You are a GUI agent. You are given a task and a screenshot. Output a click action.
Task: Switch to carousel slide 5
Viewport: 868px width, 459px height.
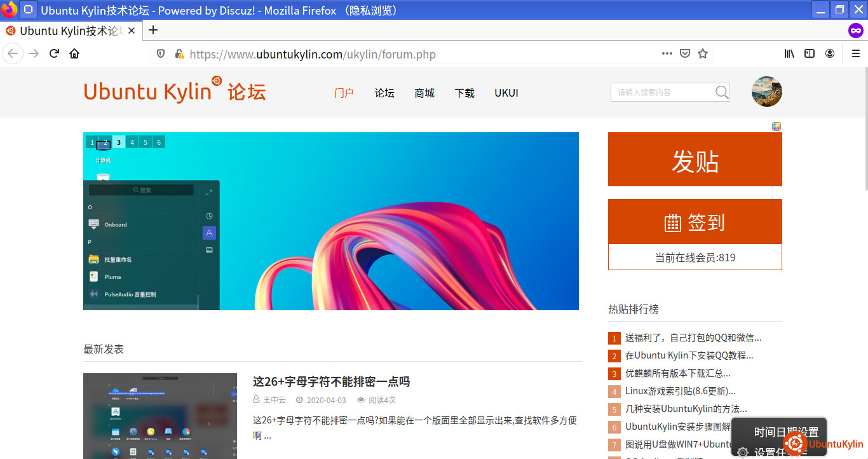[x=146, y=142]
